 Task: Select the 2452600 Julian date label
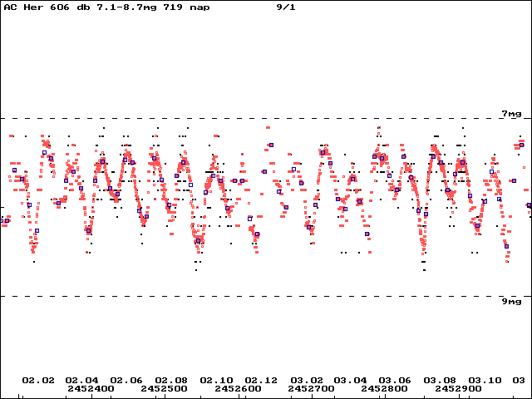[238, 388]
